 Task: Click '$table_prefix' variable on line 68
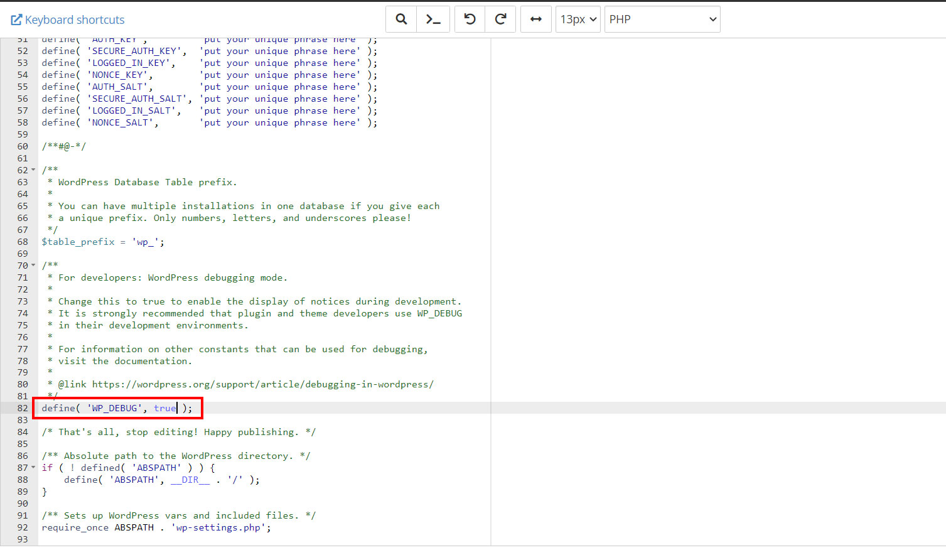coord(78,242)
